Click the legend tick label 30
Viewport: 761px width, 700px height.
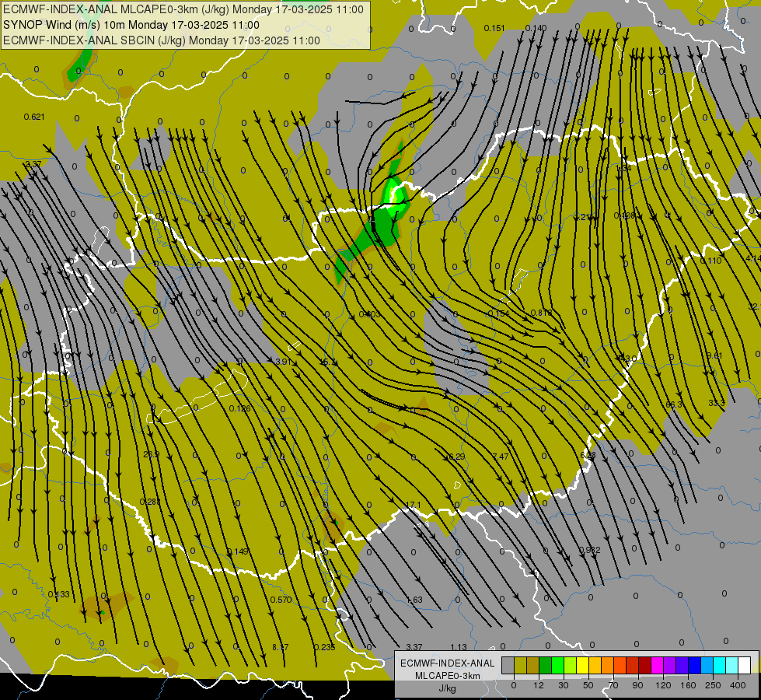pos(564,685)
